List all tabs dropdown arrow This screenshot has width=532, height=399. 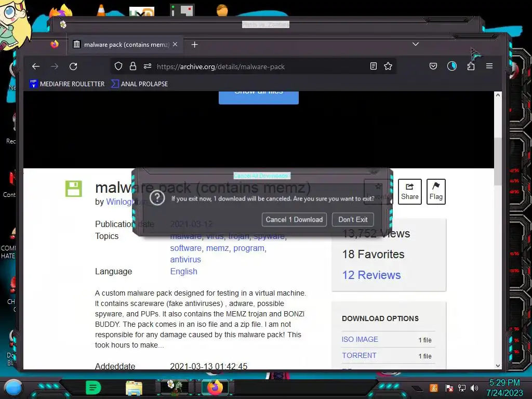(x=416, y=44)
